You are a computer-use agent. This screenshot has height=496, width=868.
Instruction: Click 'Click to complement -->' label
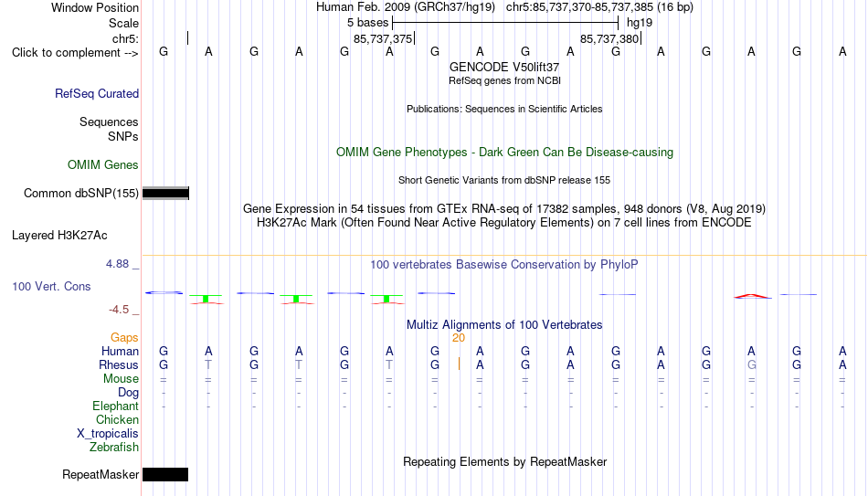pos(75,53)
